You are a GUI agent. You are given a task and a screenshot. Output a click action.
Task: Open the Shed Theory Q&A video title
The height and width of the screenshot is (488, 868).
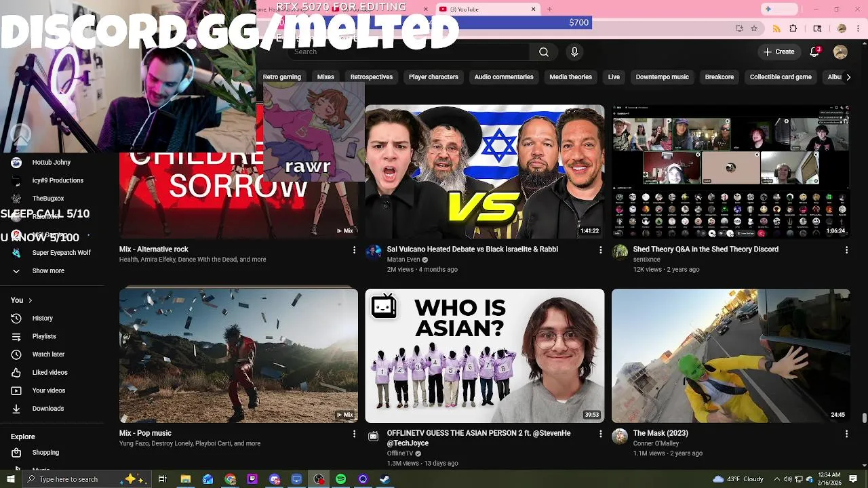(705, 249)
